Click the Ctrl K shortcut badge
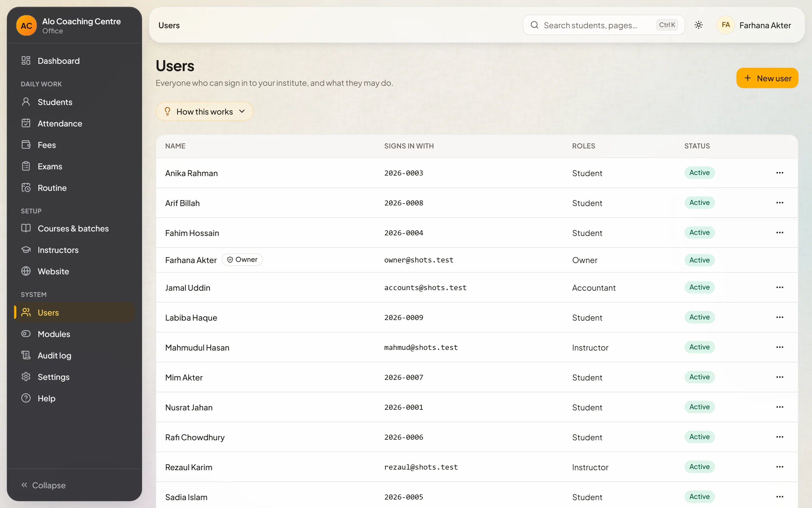Image resolution: width=812 pixels, height=508 pixels. click(667, 25)
